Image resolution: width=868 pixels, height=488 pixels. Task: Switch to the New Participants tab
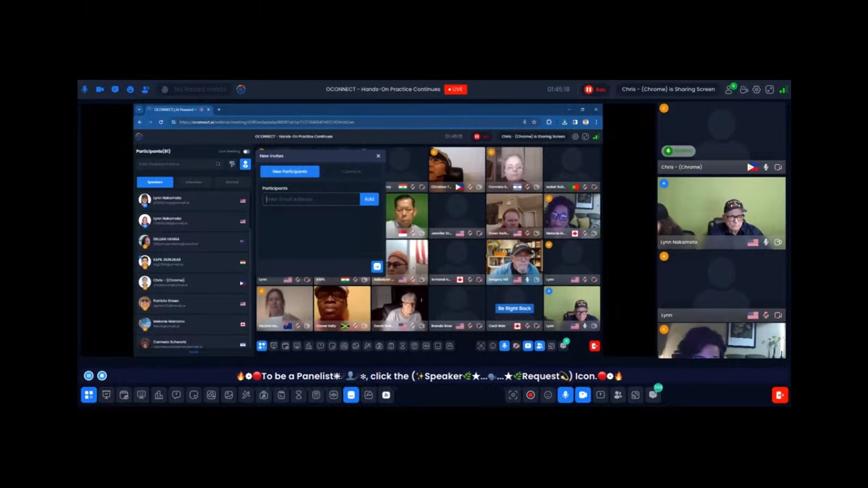click(290, 172)
